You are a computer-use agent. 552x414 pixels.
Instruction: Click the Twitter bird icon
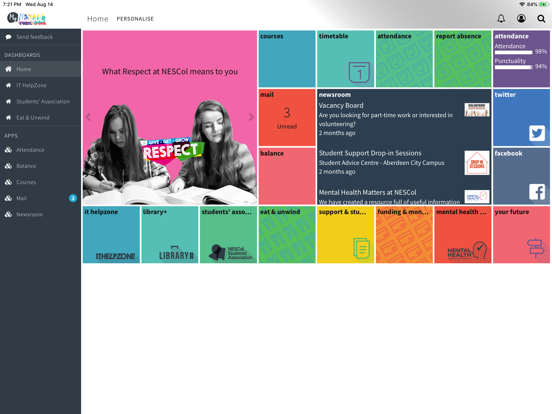(537, 133)
